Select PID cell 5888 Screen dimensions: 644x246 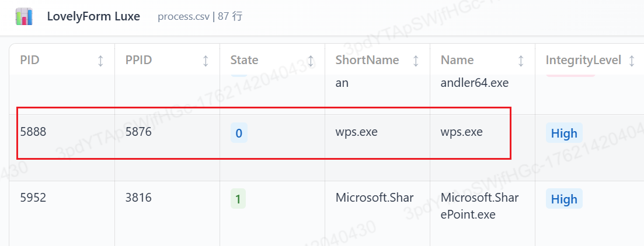(x=33, y=132)
